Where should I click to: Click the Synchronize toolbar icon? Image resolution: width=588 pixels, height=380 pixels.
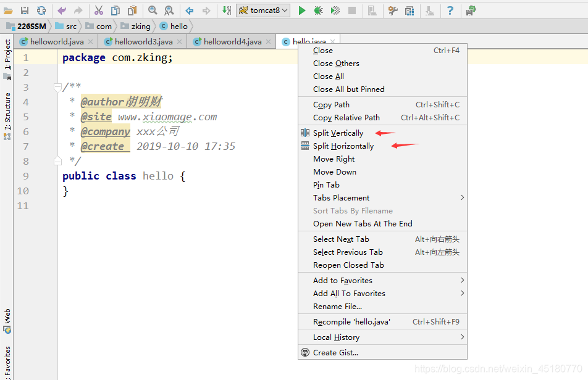pyautogui.click(x=41, y=10)
